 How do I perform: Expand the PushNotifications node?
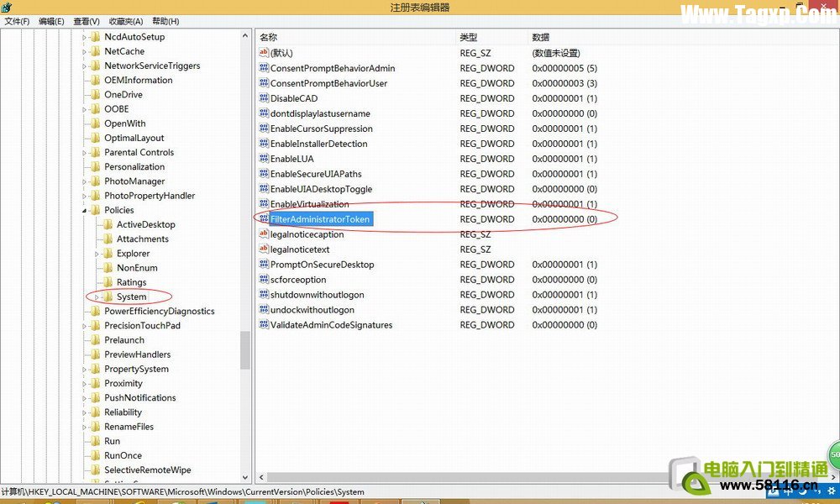tap(84, 398)
